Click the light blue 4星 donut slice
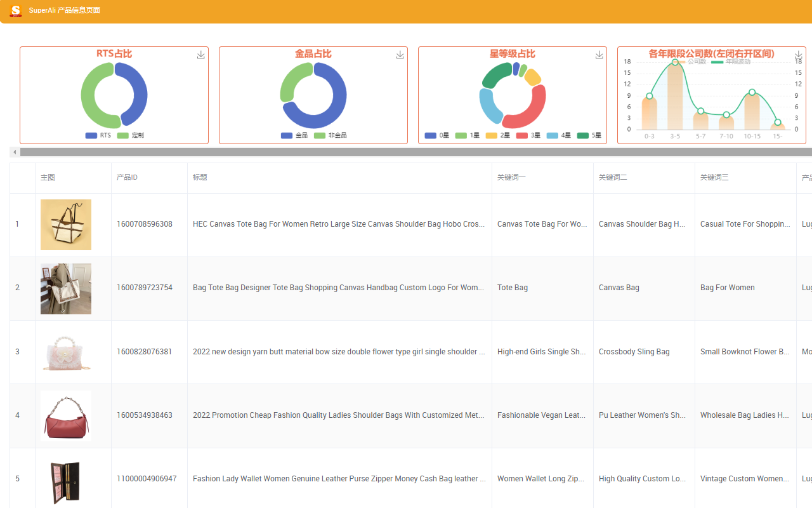812x508 pixels. pos(488,108)
